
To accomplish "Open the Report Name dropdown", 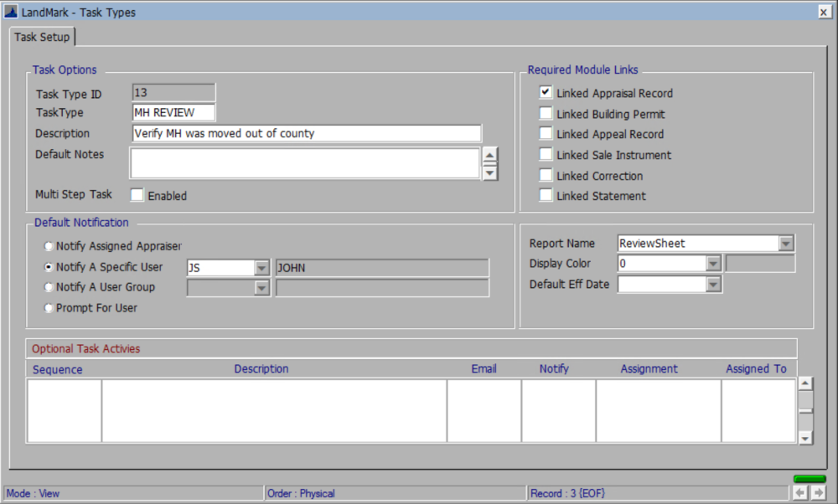I will (786, 243).
